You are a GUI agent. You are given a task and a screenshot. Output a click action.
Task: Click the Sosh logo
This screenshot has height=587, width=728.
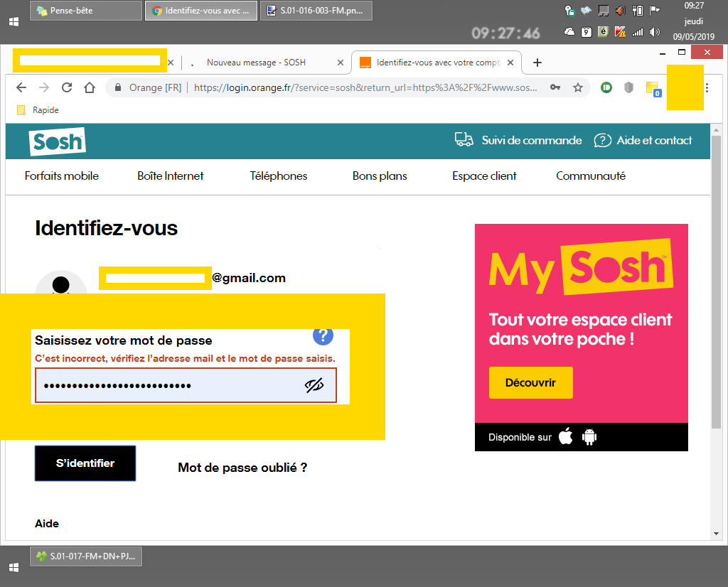pyautogui.click(x=58, y=141)
